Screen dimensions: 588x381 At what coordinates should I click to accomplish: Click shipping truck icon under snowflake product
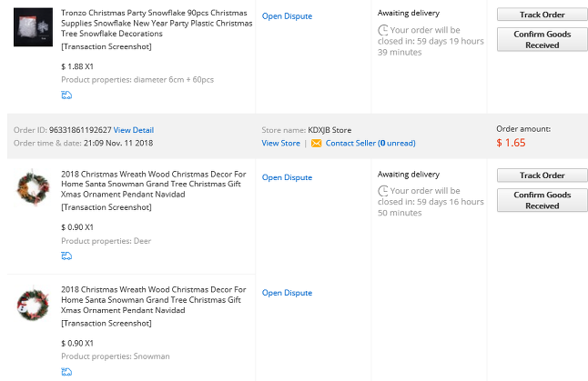click(x=66, y=95)
